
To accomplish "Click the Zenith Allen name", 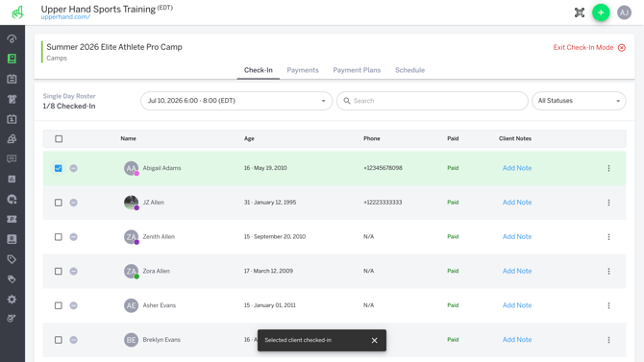I will coord(159,237).
